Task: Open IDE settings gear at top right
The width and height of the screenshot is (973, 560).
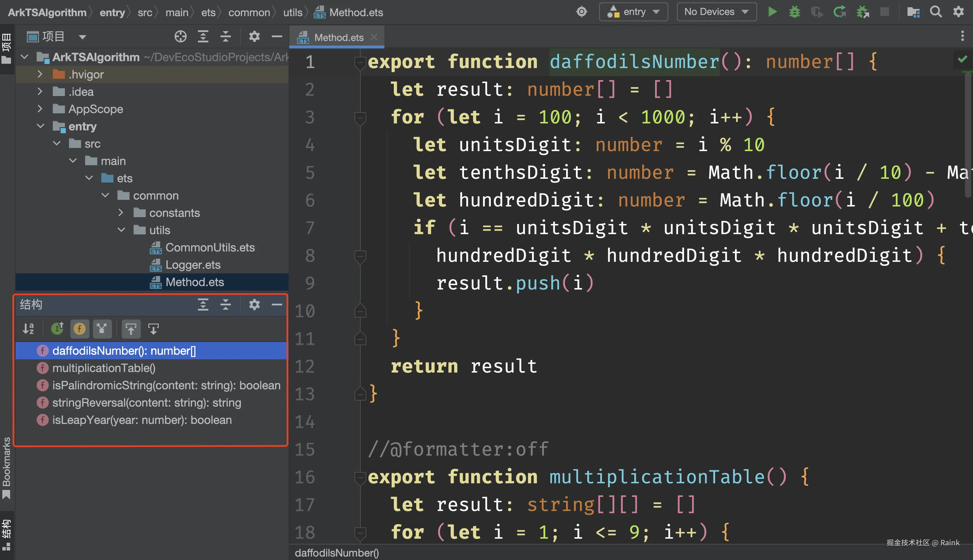Action: pos(958,12)
